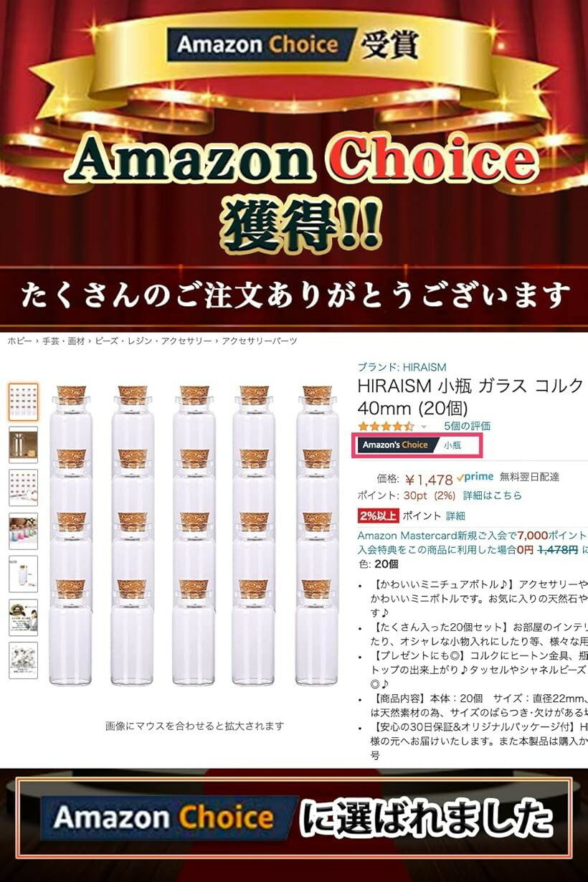
Task: Open the Amazon Mastercard signup offer link
Action: point(473,535)
